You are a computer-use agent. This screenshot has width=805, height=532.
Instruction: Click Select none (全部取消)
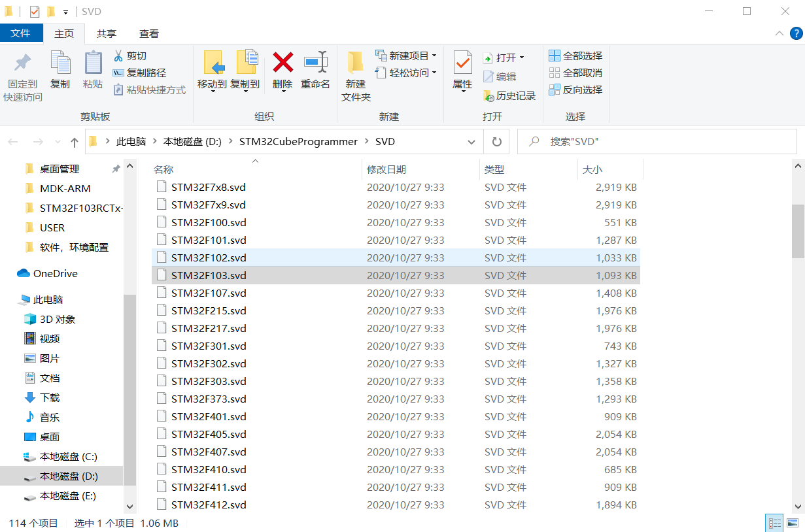pos(575,73)
